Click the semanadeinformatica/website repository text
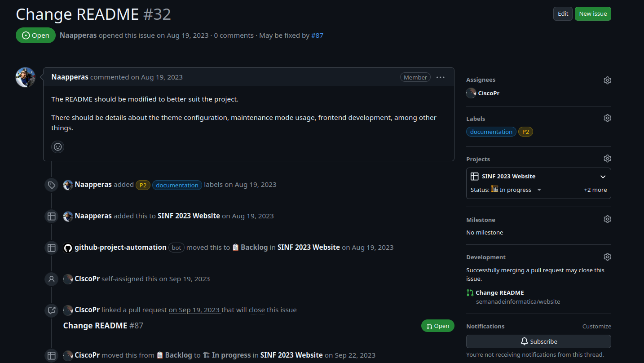 tap(518, 302)
